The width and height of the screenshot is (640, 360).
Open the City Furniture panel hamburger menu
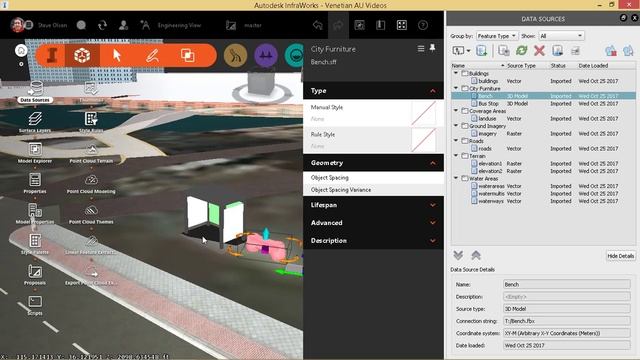[421, 49]
